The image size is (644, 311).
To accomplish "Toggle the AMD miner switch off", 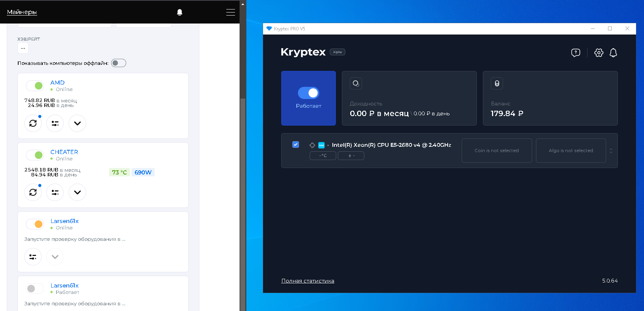I will pos(35,86).
